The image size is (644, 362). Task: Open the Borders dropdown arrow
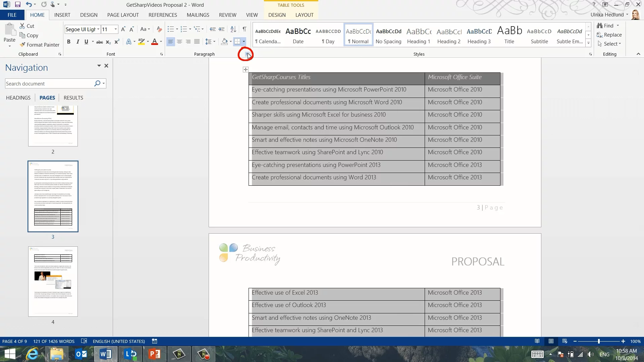244,42
